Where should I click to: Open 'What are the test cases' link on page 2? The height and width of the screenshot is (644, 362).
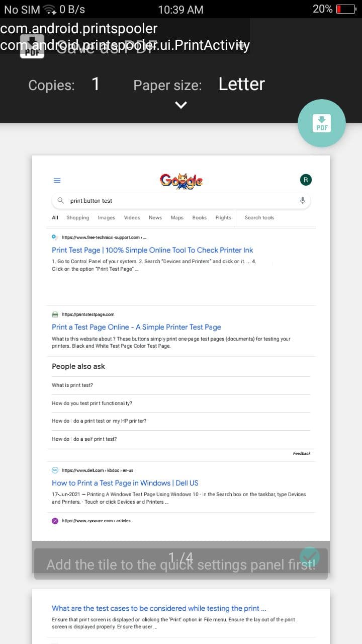(159, 608)
